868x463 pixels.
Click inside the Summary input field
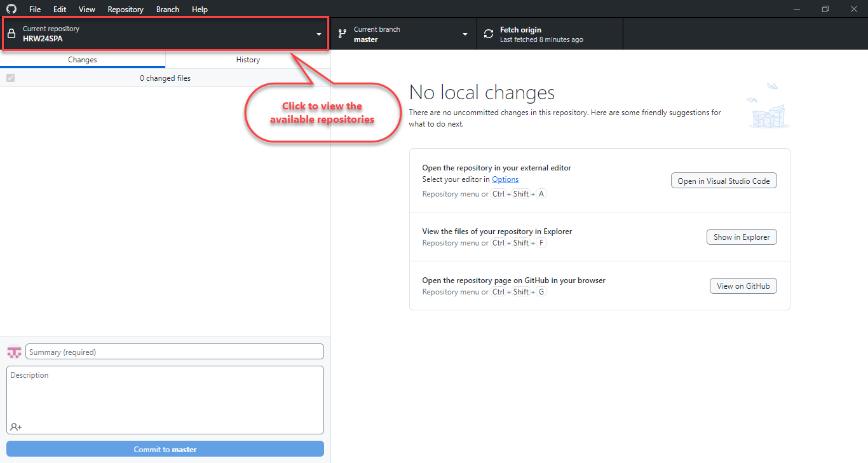(175, 351)
